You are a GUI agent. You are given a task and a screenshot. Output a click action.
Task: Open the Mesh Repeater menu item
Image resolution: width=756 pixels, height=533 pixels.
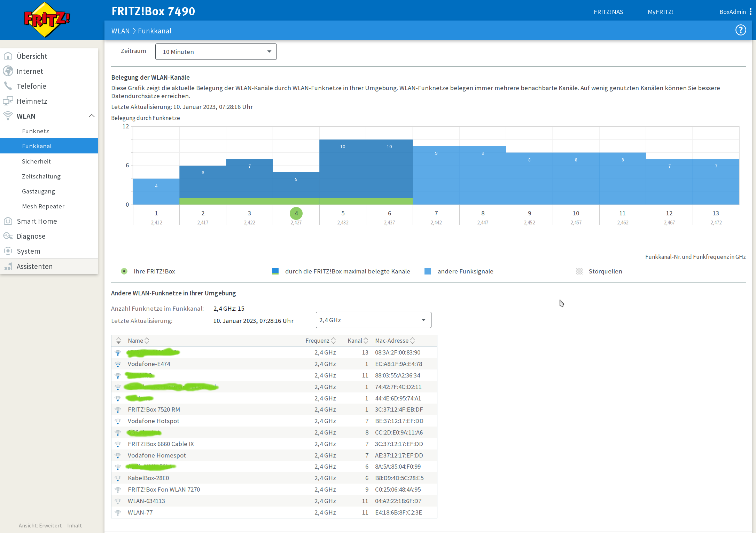[43, 206]
